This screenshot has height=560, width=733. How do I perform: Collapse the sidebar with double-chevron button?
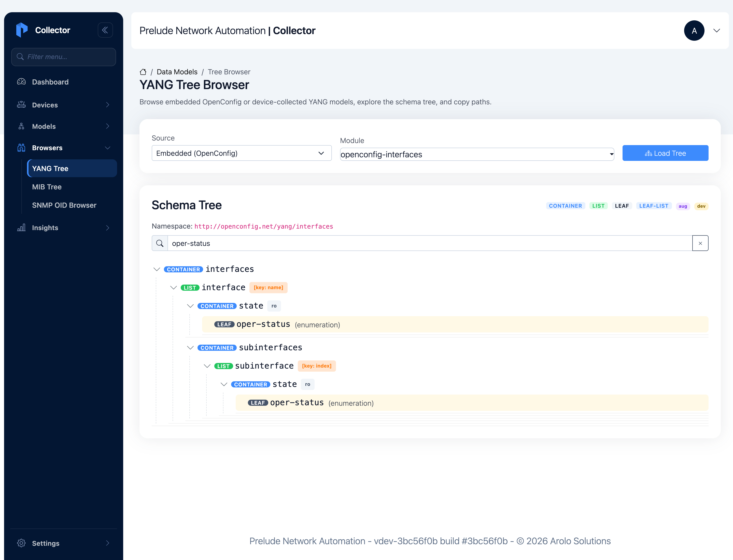(x=105, y=30)
